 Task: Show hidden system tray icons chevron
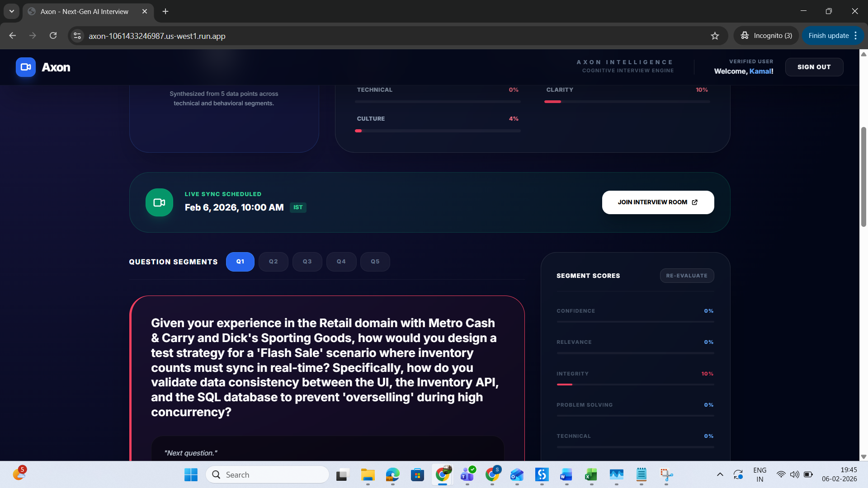720,474
